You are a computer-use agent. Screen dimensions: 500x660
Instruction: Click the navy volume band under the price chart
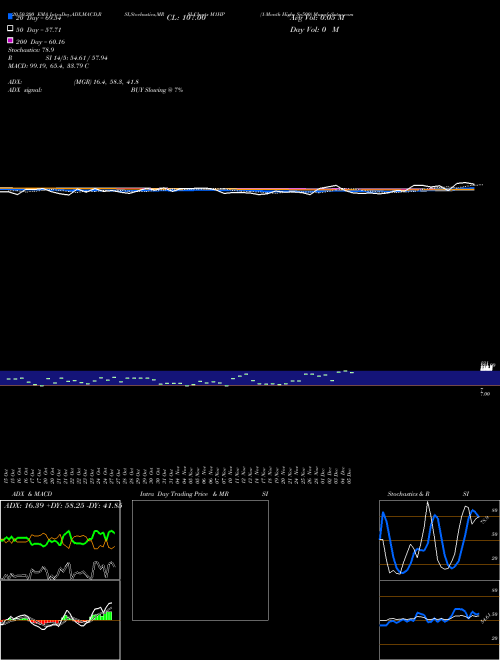[x=250, y=378]
